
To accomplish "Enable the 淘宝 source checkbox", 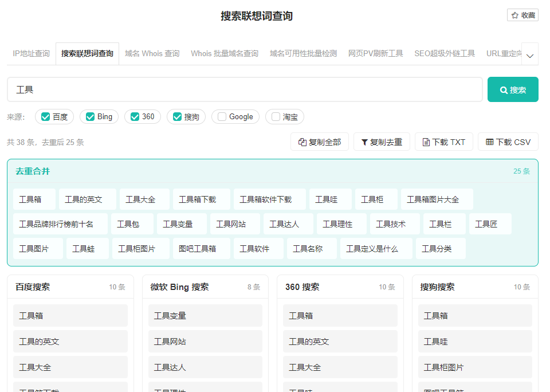I will tap(276, 117).
